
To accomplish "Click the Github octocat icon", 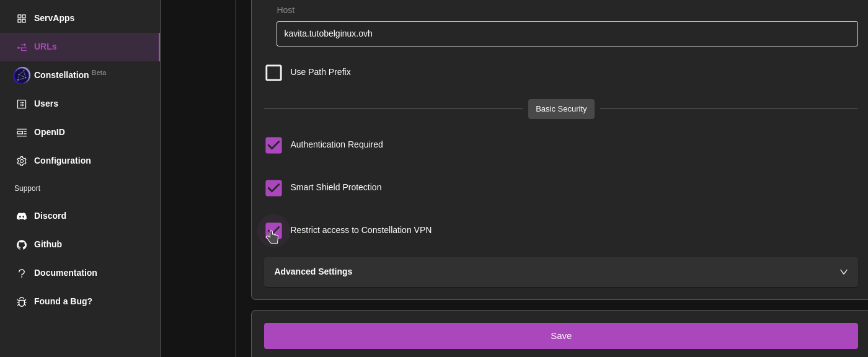I will [22, 245].
